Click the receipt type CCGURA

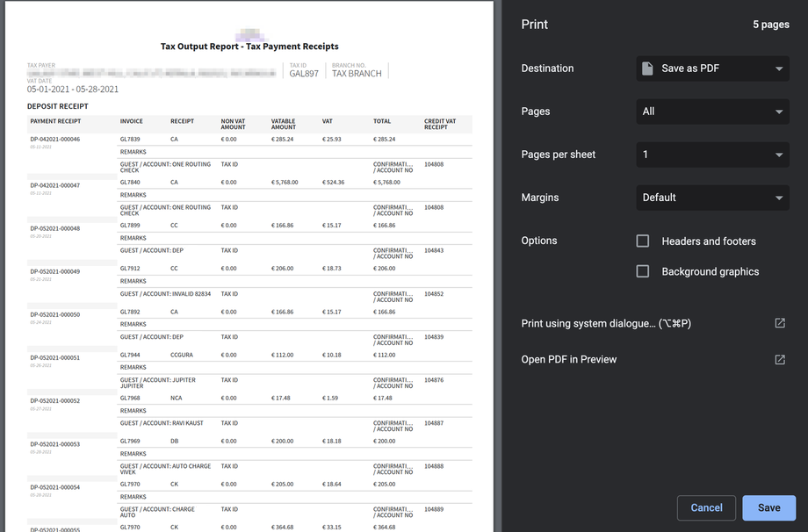coord(182,355)
